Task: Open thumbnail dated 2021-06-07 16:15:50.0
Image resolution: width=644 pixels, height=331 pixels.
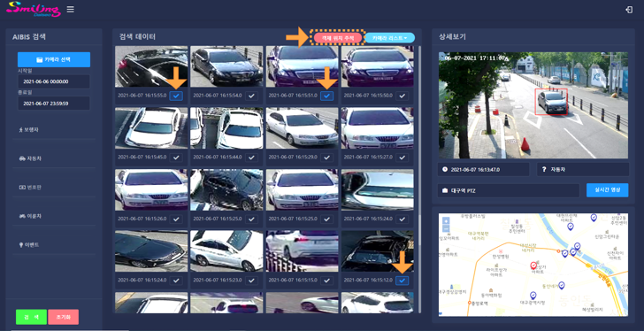Action: pos(378,66)
